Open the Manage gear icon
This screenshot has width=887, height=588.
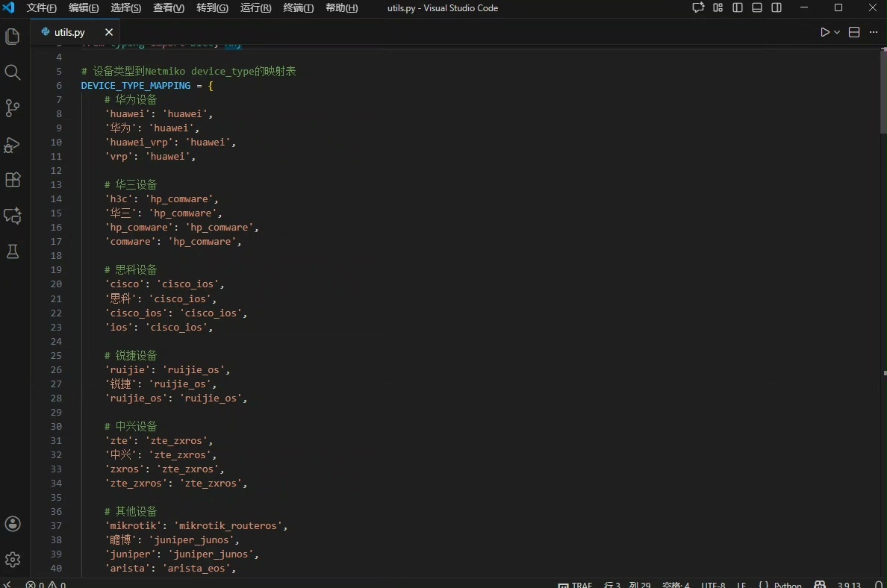pos(12,560)
